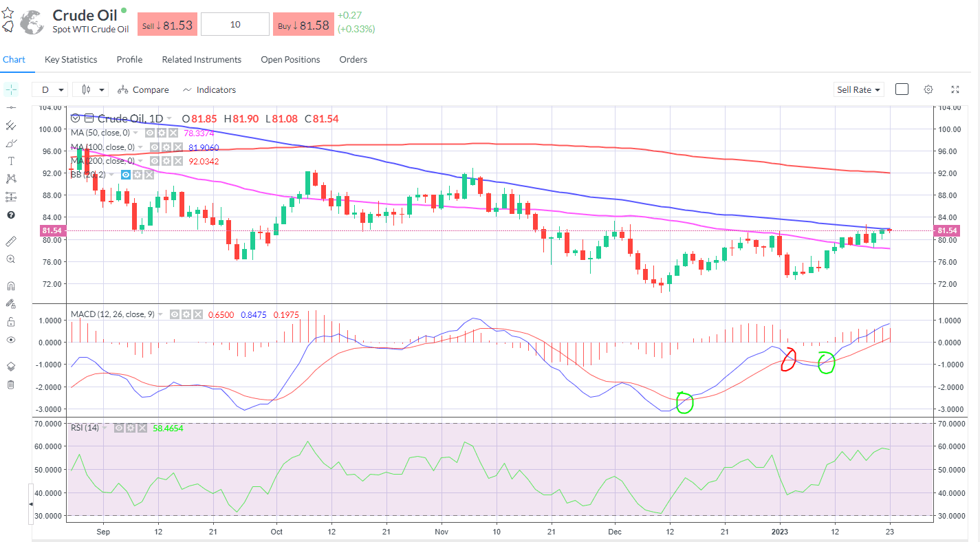Remove the MA 200 indicator
980x542 pixels.
click(x=178, y=161)
